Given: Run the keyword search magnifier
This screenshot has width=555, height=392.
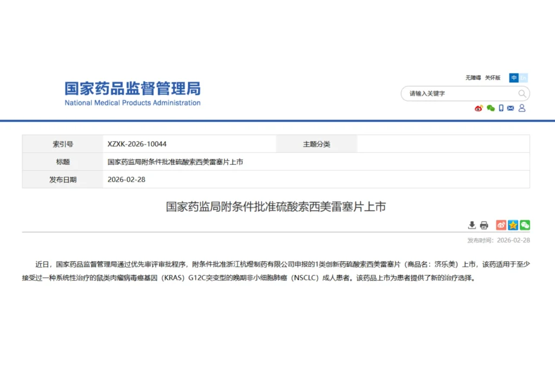Looking at the screenshot, I should tap(521, 94).
